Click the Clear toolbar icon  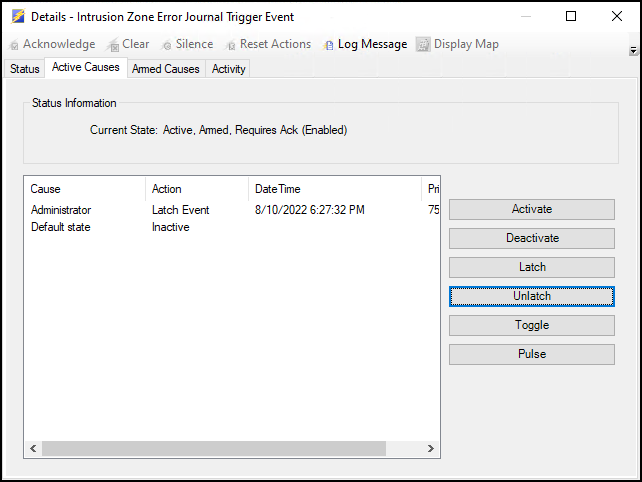[113, 45]
